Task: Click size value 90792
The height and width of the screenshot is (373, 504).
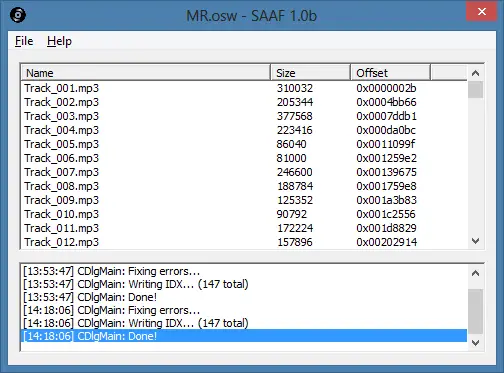Action: tap(291, 214)
